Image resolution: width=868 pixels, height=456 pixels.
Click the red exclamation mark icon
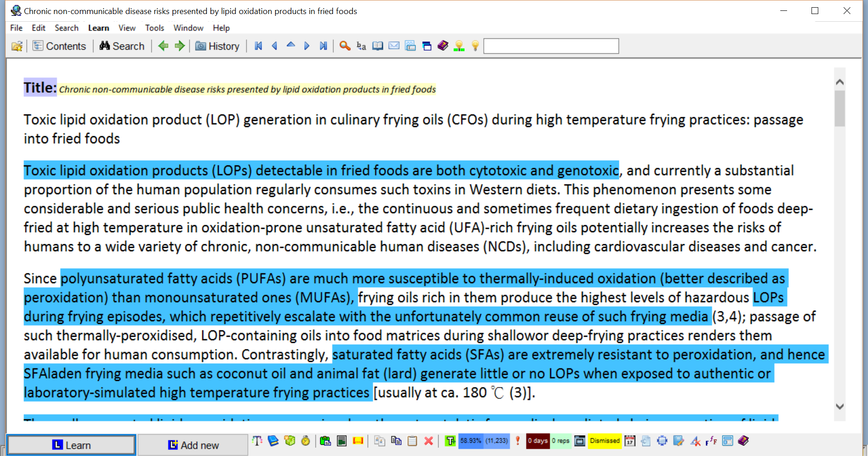tap(518, 441)
